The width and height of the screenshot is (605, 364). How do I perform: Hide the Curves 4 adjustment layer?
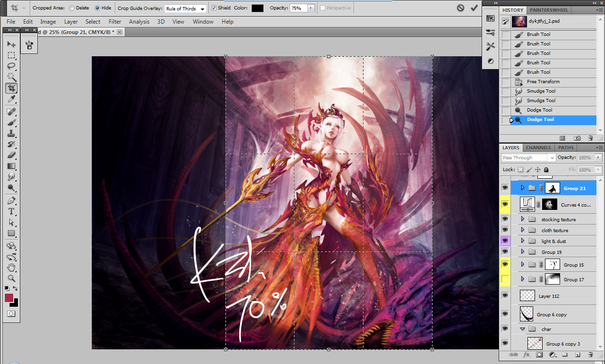(505, 205)
